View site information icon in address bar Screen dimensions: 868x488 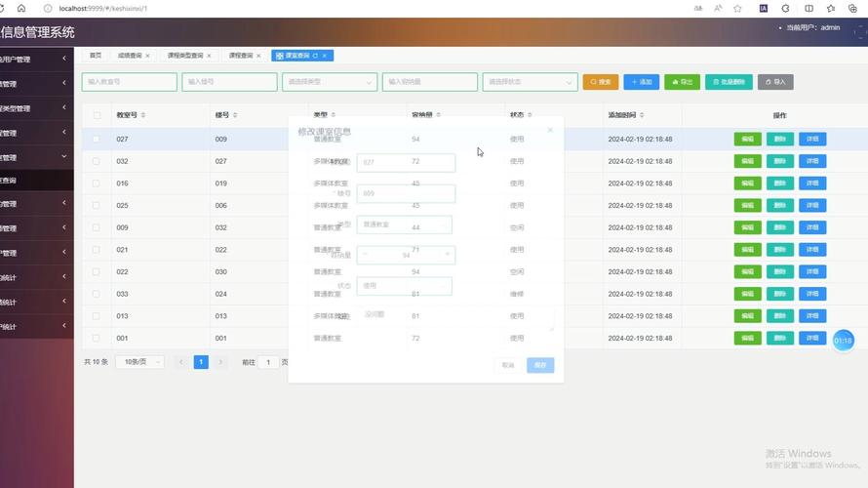pyautogui.click(x=48, y=9)
